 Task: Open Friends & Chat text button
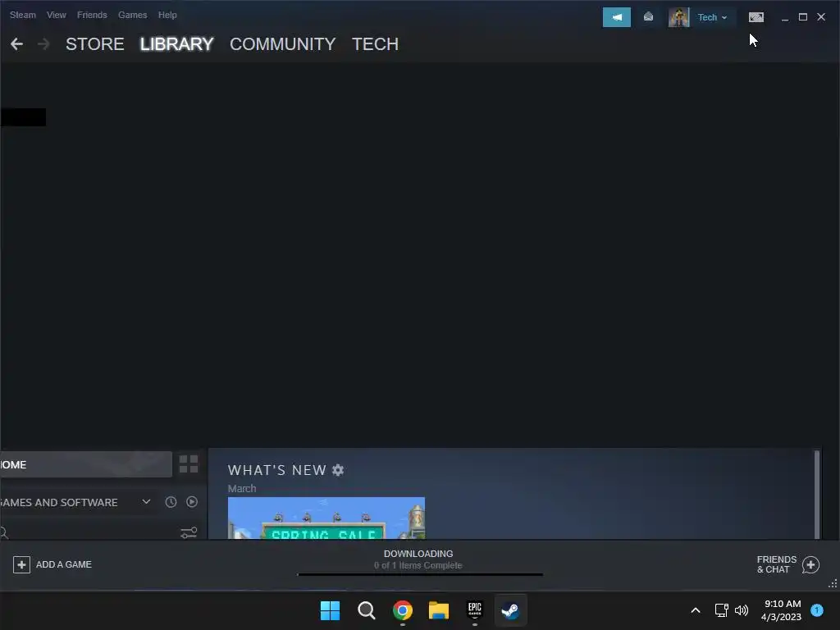pos(776,564)
